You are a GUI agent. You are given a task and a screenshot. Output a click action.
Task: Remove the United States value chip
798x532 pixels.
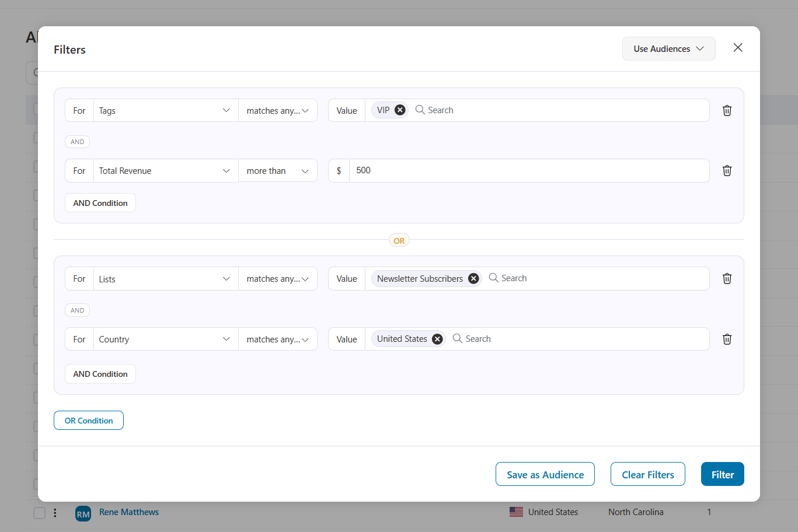click(437, 338)
